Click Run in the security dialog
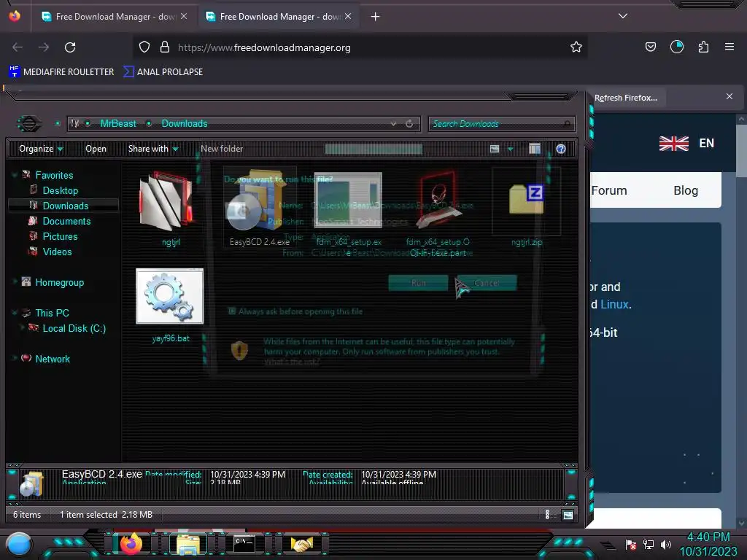Viewport: 747px width, 560px height. pyautogui.click(x=418, y=283)
